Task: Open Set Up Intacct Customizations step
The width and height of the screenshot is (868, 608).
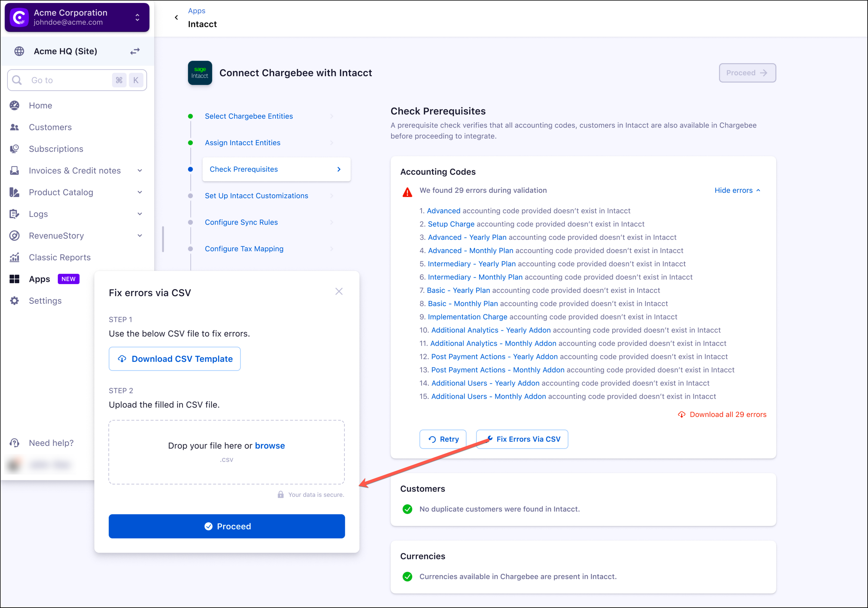Action: (256, 196)
